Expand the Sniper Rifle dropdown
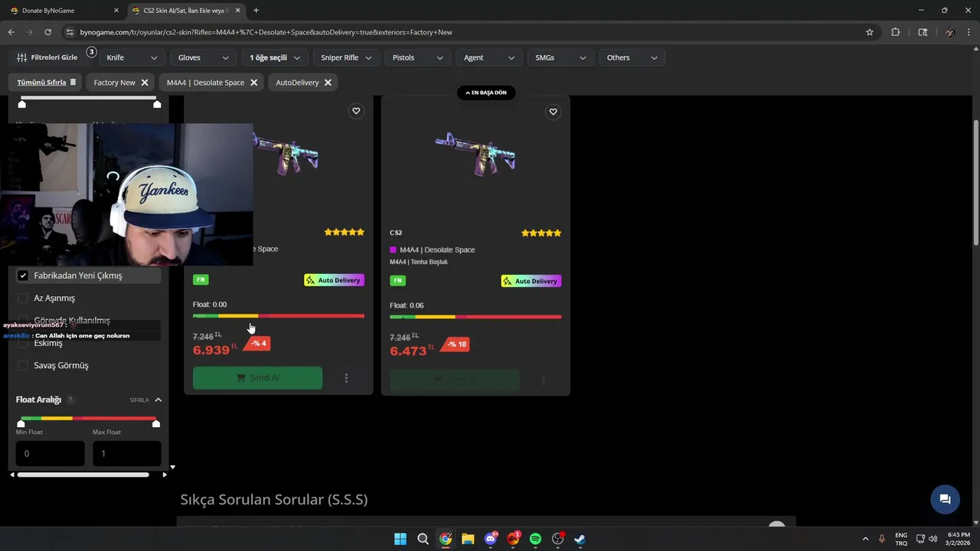This screenshot has width=980, height=551. click(346, 57)
